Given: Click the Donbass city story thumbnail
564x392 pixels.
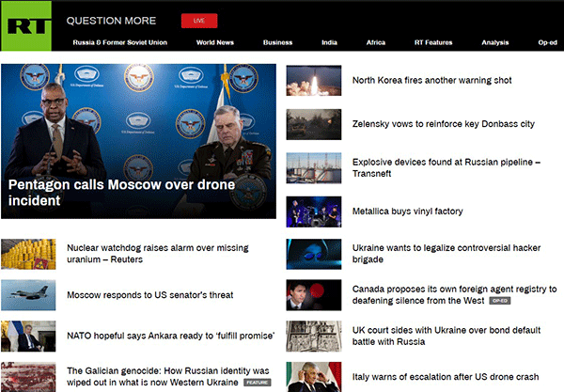Looking at the screenshot, I should click(x=314, y=124).
